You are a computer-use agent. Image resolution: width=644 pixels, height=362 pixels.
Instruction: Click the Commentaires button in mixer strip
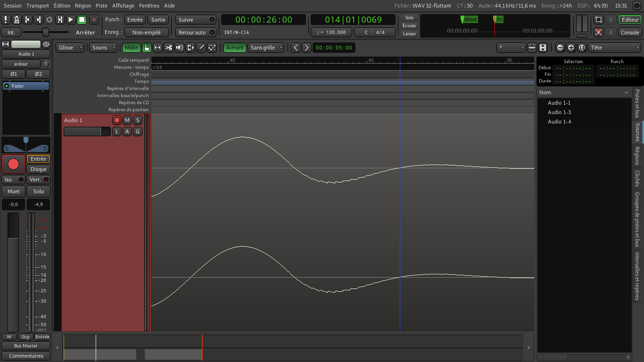click(26, 356)
